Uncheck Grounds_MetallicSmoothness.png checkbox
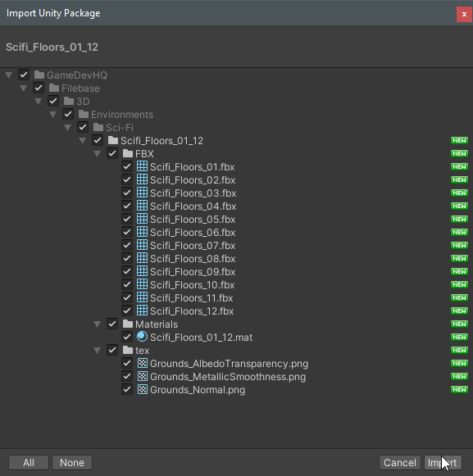 pyautogui.click(x=127, y=376)
